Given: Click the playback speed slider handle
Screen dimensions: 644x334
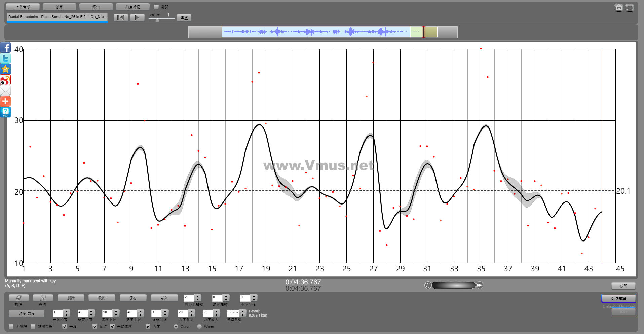Looking at the screenshot, I should coord(157,20).
